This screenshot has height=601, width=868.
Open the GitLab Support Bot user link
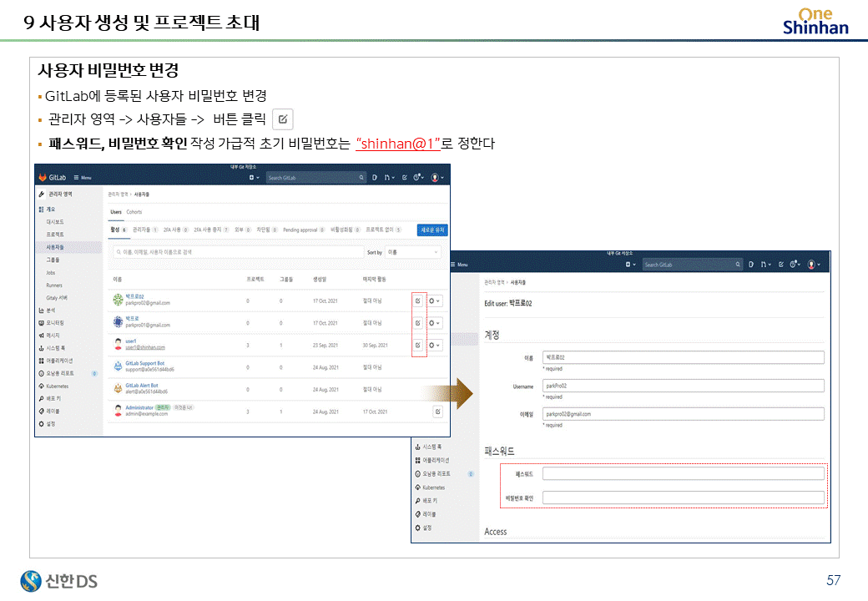144,364
